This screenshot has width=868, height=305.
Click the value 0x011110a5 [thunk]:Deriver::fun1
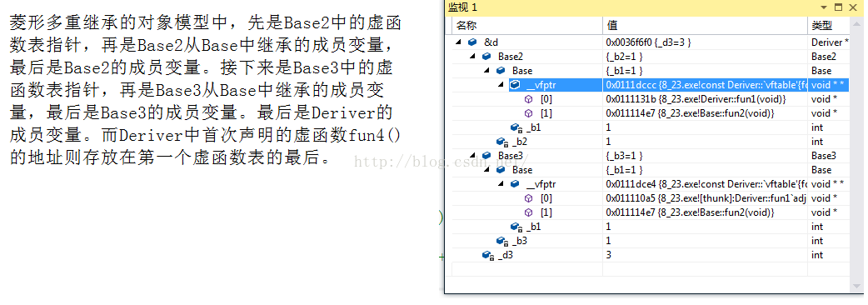(x=706, y=198)
